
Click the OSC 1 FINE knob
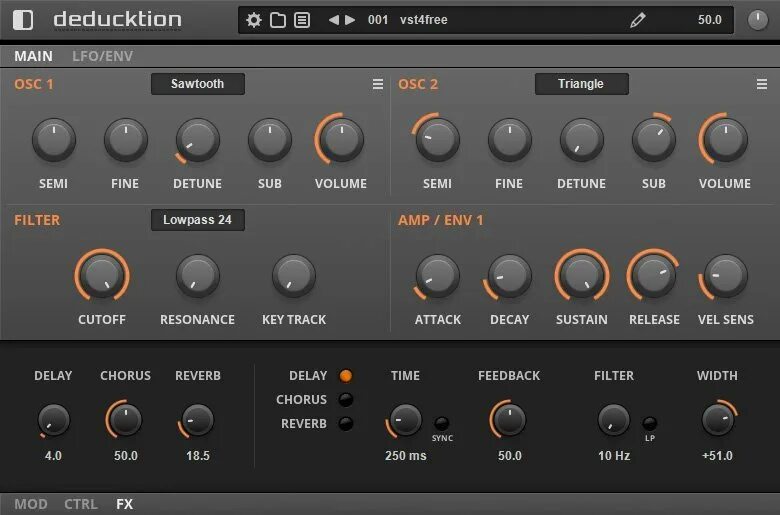(125, 140)
